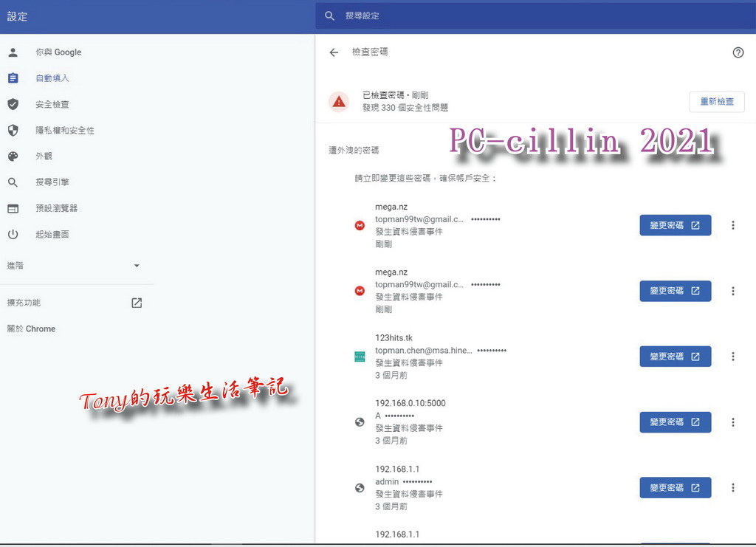Open 安全檢查 settings page
Screen dimensions: 756x547
(52, 104)
